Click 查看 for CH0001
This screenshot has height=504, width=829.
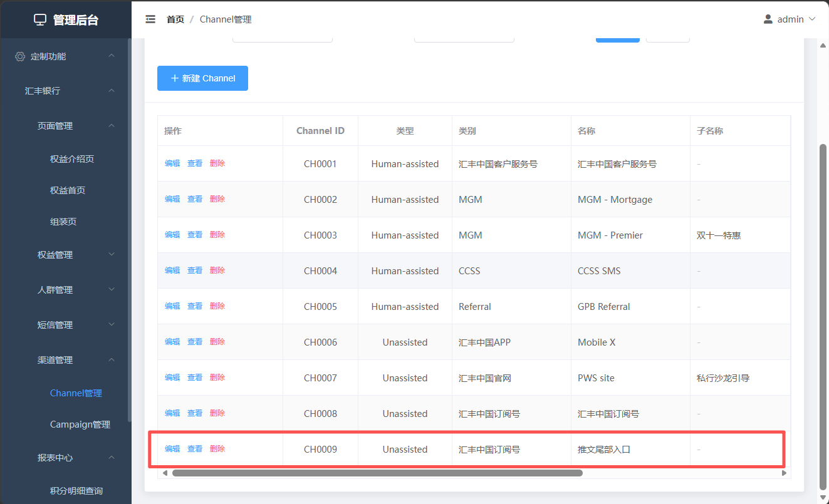(195, 163)
